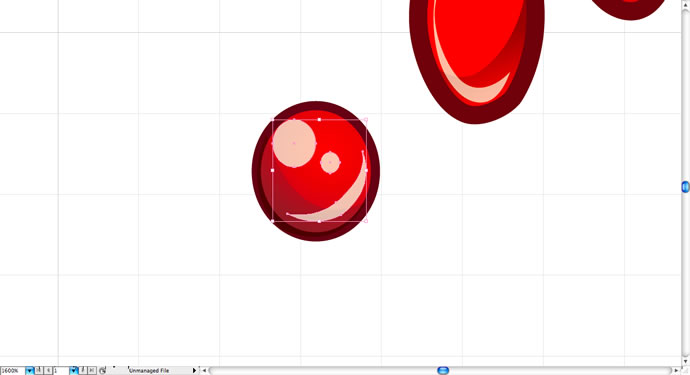Image resolution: width=690 pixels, height=375 pixels.
Task: Click the artboard number field
Action: pyautogui.click(x=61, y=371)
